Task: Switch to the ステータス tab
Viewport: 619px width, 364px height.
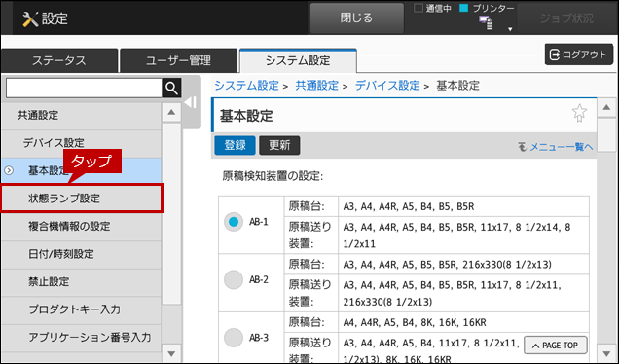Action: (x=59, y=60)
